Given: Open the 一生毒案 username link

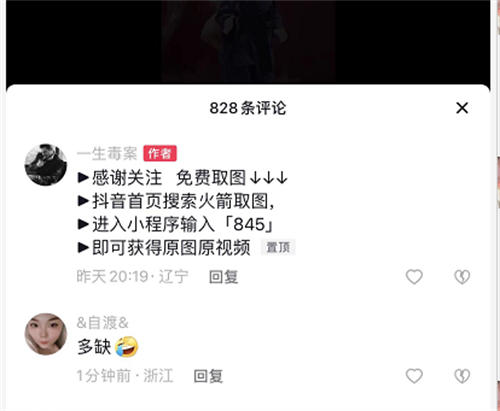Looking at the screenshot, I should [x=107, y=154].
